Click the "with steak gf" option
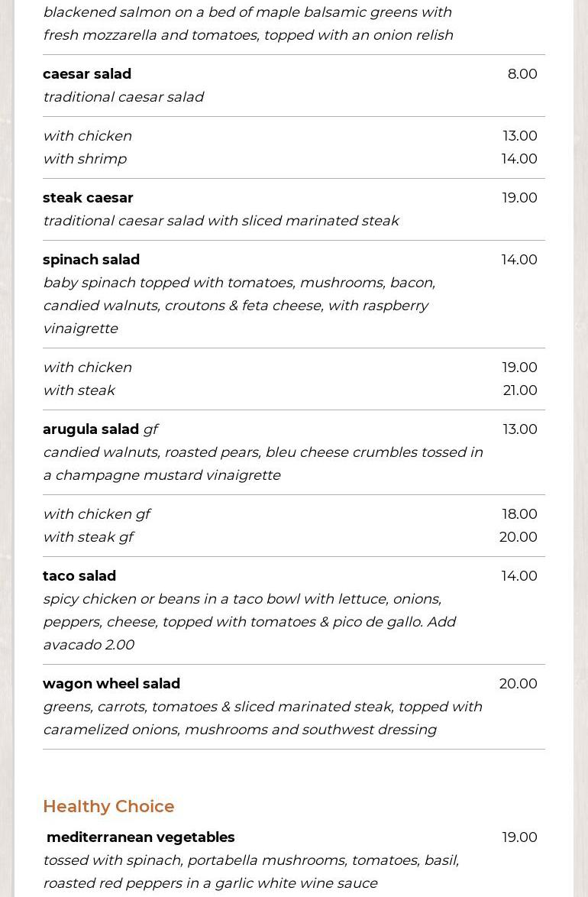 click(89, 537)
